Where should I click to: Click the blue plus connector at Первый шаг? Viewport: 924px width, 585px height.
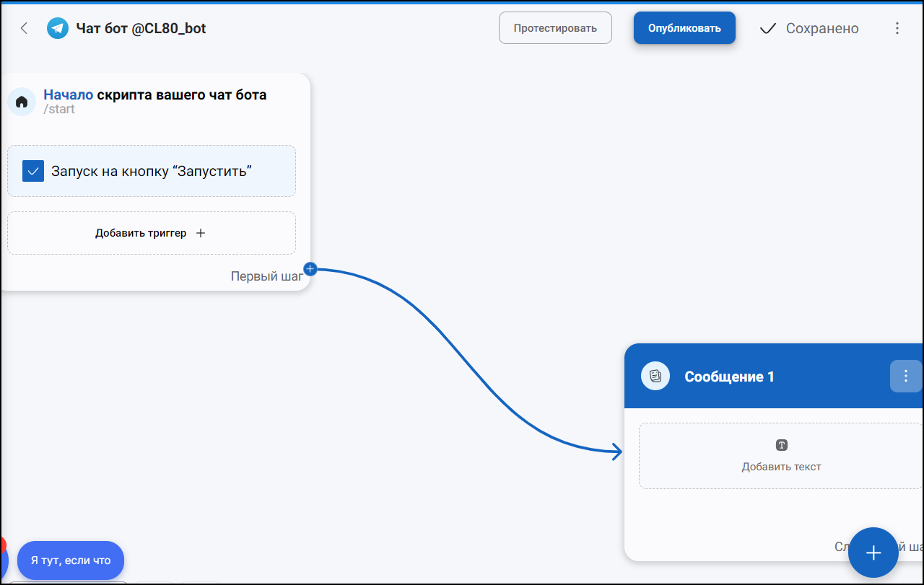[x=310, y=269]
